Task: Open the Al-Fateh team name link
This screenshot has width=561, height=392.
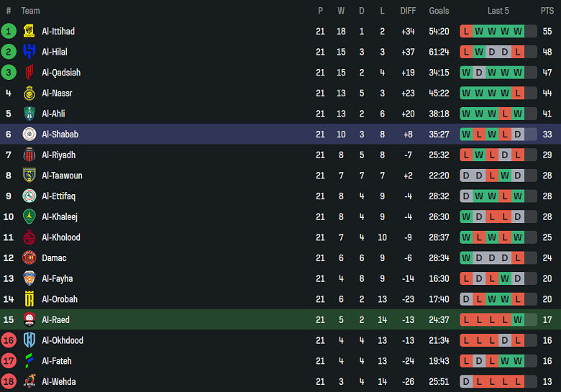Action: pos(57,361)
